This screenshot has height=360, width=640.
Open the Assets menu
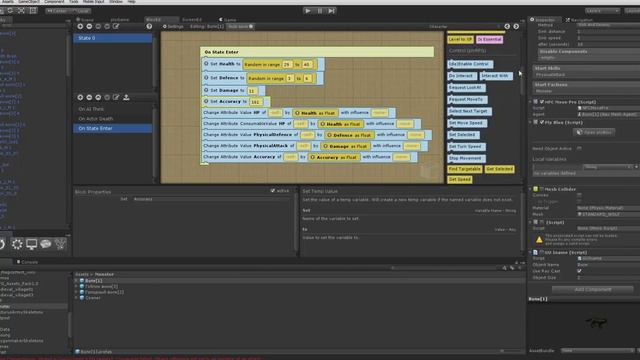pos(8,2)
